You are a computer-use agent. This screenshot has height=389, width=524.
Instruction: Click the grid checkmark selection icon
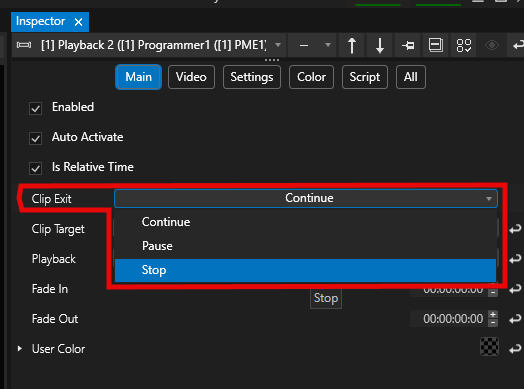[464, 45]
